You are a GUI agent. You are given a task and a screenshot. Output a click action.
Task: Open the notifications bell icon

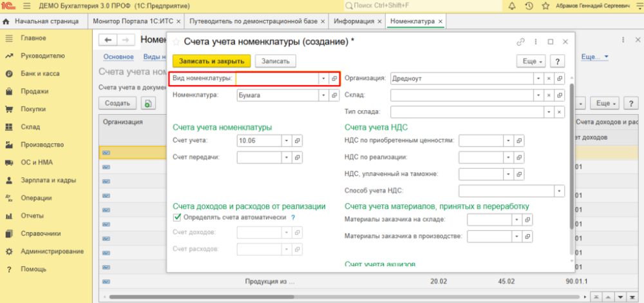(x=512, y=6)
